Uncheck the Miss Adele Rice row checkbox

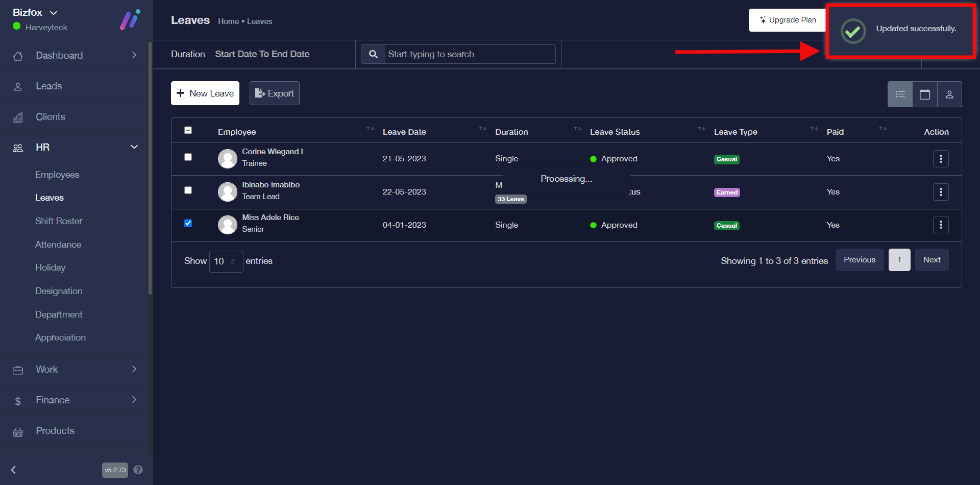pos(188,223)
